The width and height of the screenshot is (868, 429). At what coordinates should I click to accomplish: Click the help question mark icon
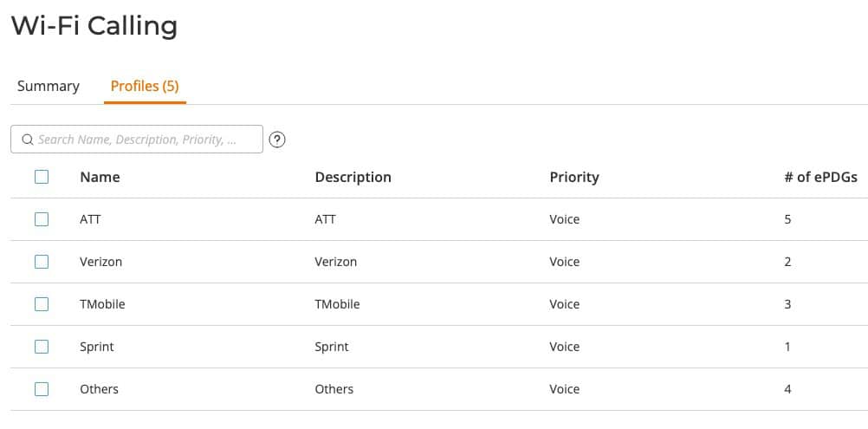point(277,140)
